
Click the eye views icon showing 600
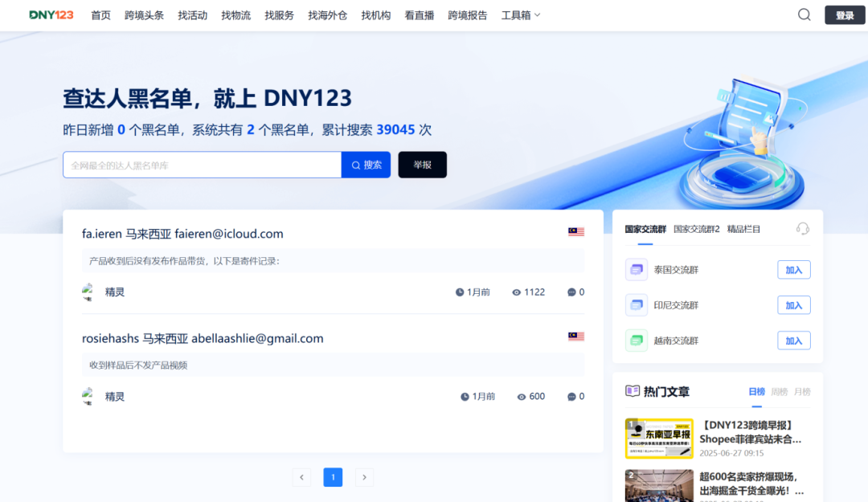point(521,397)
